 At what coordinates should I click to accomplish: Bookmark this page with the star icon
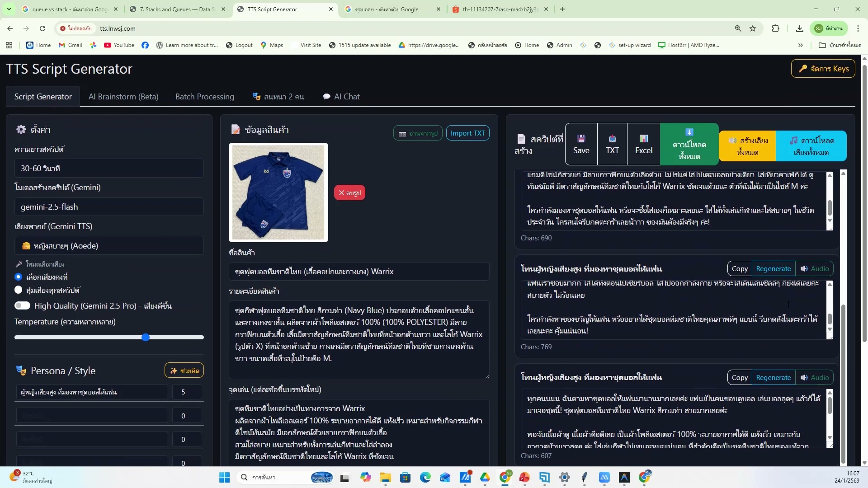(x=753, y=28)
